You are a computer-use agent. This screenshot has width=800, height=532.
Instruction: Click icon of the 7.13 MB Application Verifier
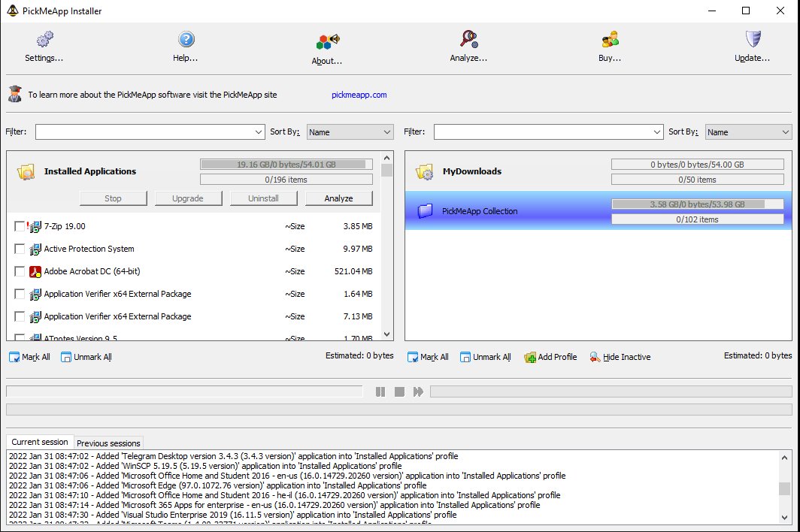tap(35, 316)
